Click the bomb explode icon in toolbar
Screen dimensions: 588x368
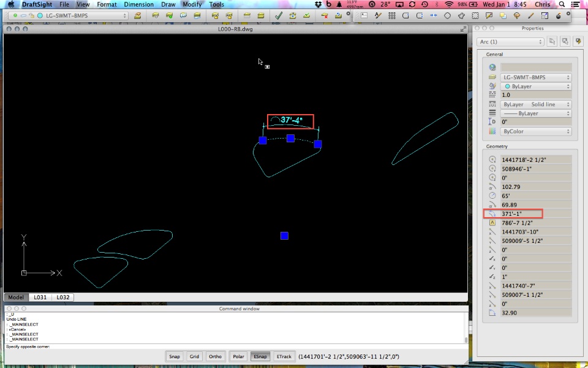(x=559, y=16)
